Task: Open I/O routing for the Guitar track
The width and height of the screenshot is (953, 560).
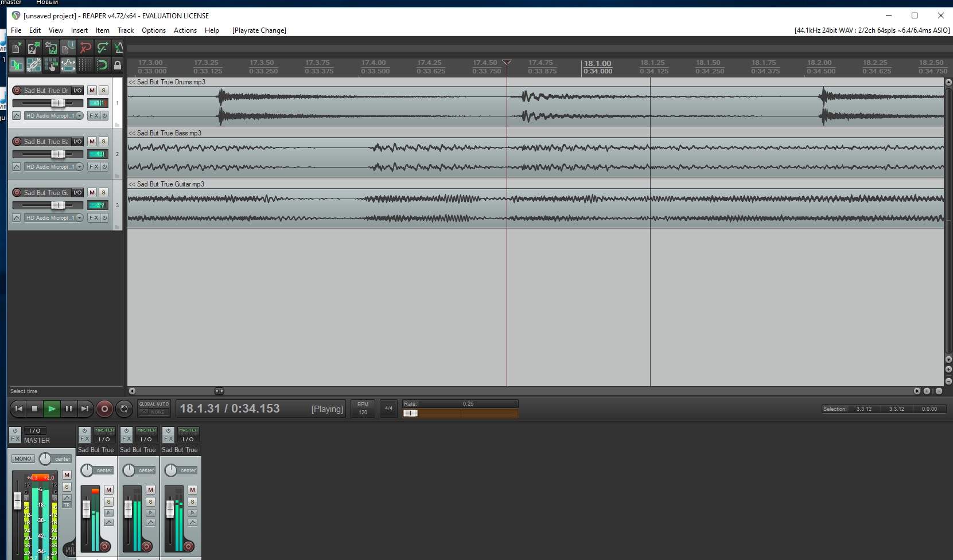Action: click(77, 193)
